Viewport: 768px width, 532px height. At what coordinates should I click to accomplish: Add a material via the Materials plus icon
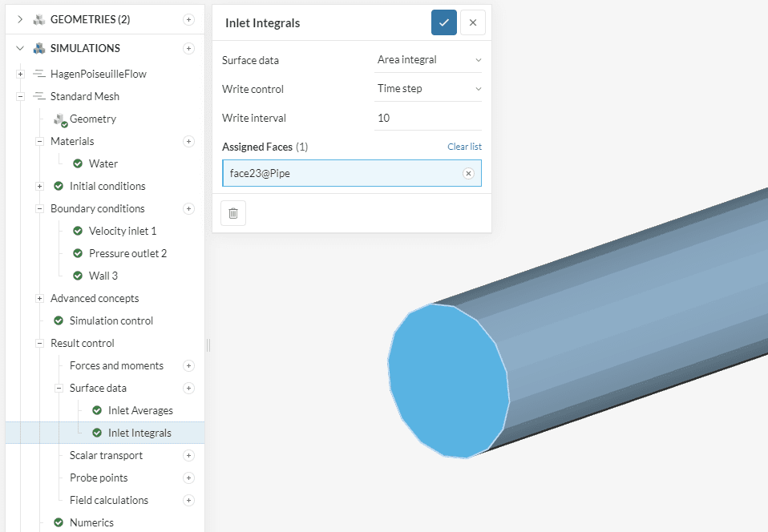coord(188,141)
